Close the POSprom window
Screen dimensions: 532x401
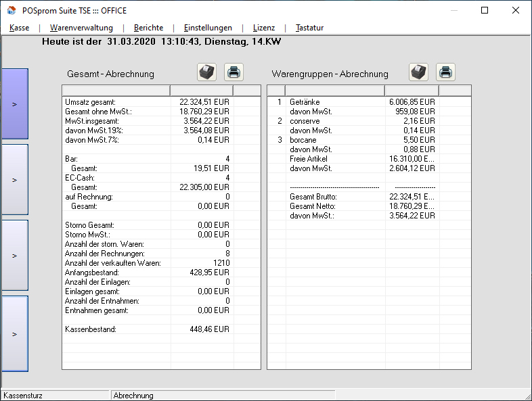click(x=515, y=11)
